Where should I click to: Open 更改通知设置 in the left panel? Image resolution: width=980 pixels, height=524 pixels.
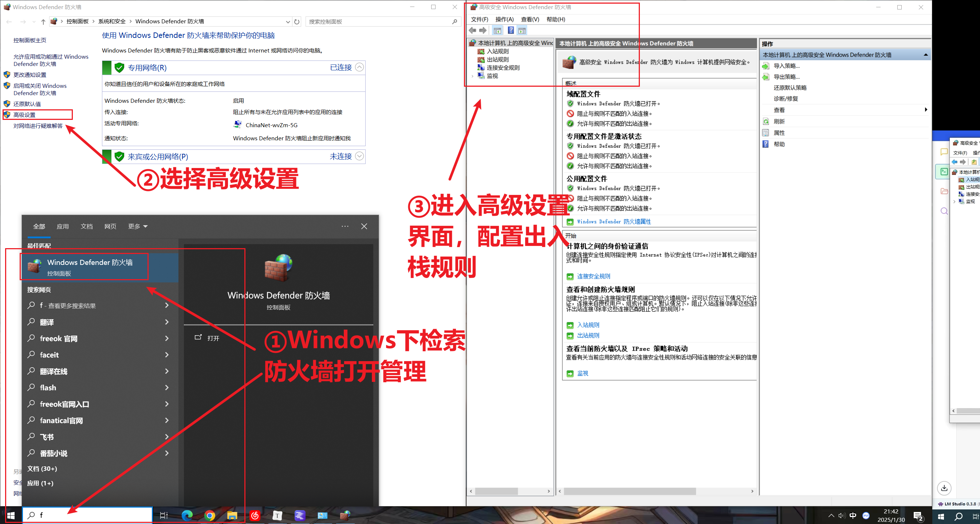pos(29,75)
